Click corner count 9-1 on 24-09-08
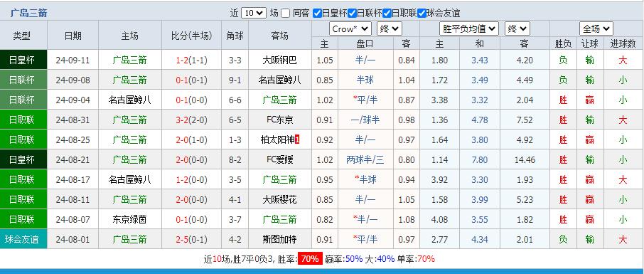Screen dimensions: 644x274 (235, 80)
